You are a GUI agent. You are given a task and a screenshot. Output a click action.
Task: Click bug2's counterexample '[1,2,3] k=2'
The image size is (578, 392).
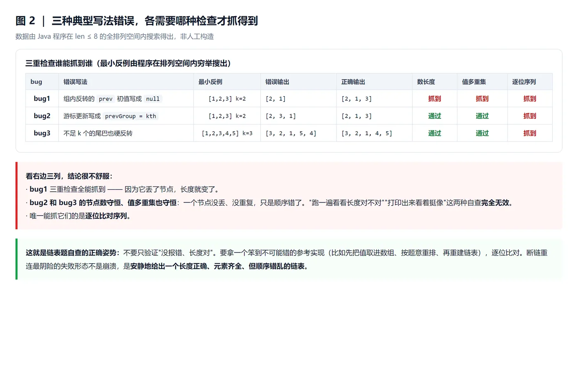227,116
